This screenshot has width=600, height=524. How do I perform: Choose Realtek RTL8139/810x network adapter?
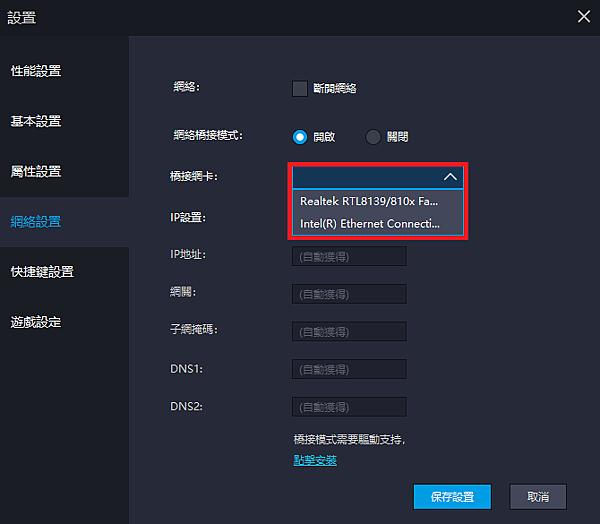[378, 201]
